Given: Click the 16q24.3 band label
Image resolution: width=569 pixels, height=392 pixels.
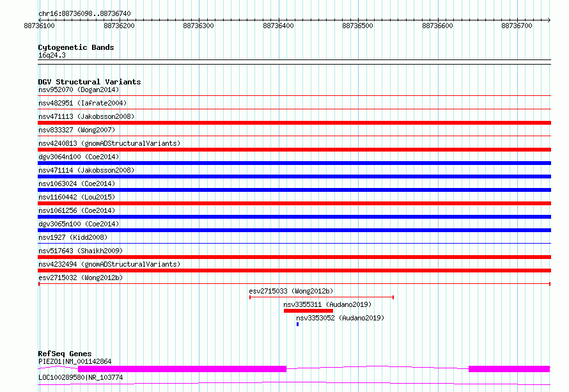Looking at the screenshot, I should [52, 55].
